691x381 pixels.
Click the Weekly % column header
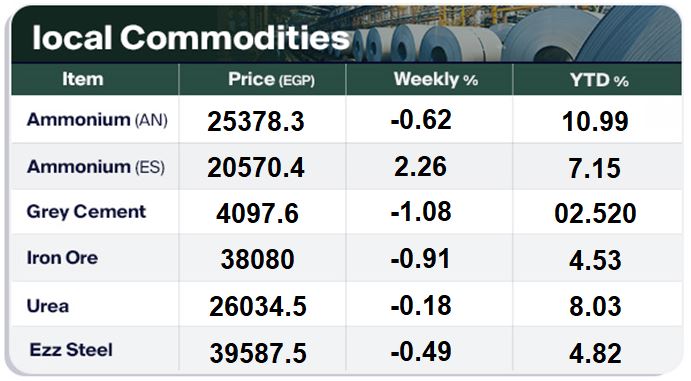point(436,79)
